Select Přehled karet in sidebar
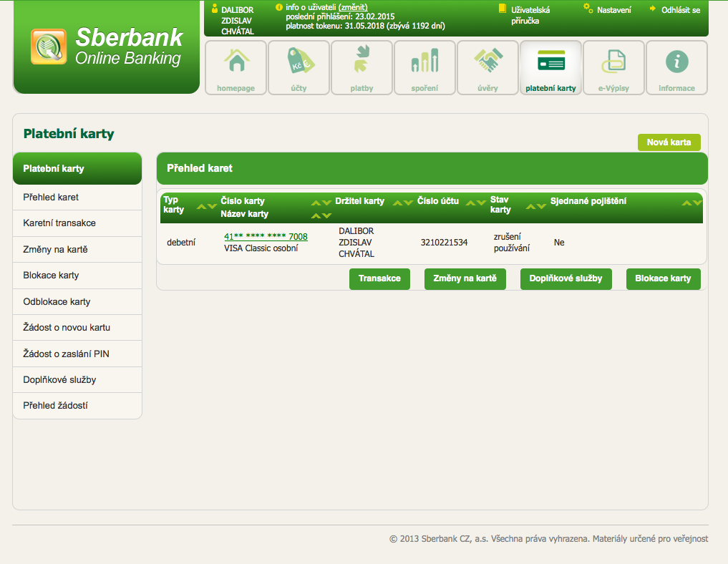 [x=77, y=198]
